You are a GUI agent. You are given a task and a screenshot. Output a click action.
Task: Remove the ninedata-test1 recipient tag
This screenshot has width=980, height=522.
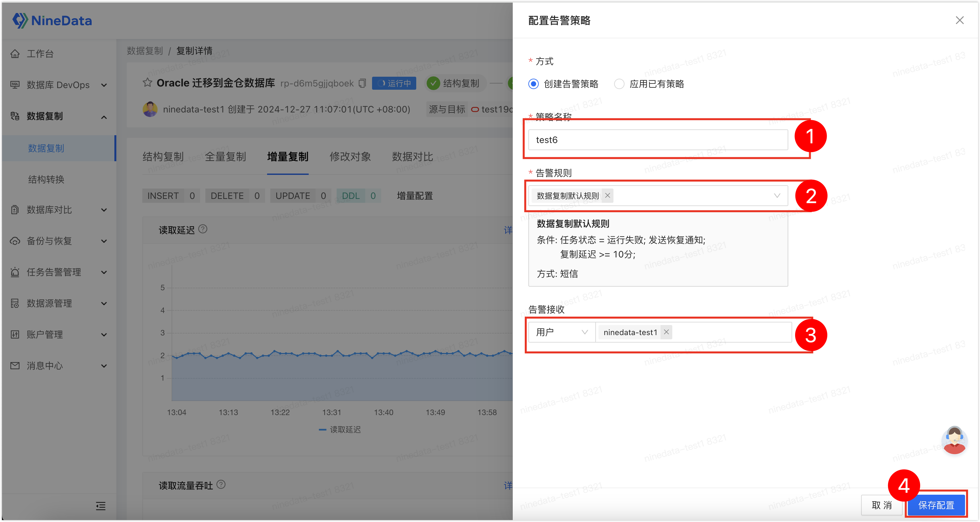click(666, 332)
